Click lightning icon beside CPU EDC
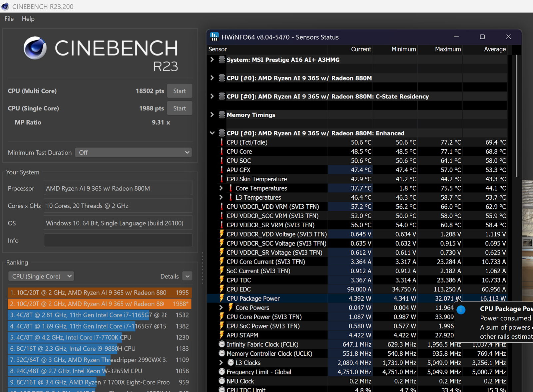533x392 pixels. [x=222, y=289]
